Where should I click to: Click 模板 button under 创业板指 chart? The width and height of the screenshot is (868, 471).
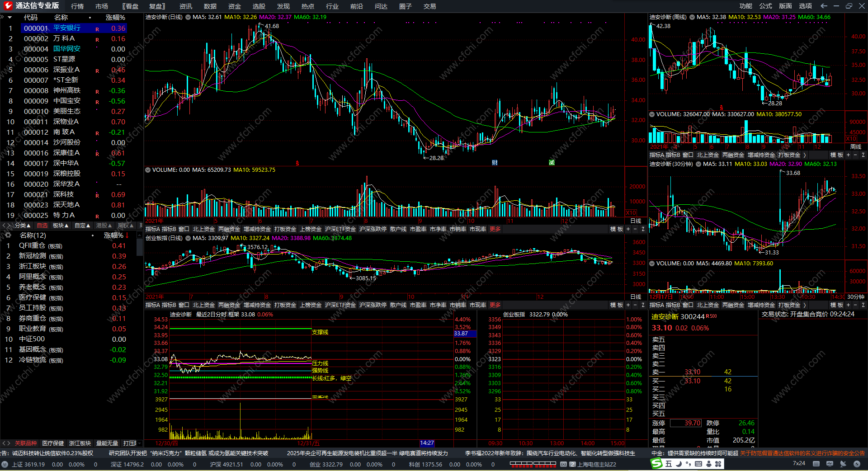point(617,305)
